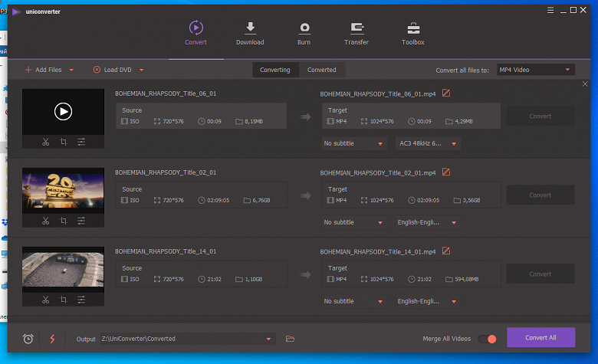Click source name BOHEMIAN_RHAPSODY_Title_02_01
Image resolution: width=598 pixels, height=364 pixels.
[166, 172]
